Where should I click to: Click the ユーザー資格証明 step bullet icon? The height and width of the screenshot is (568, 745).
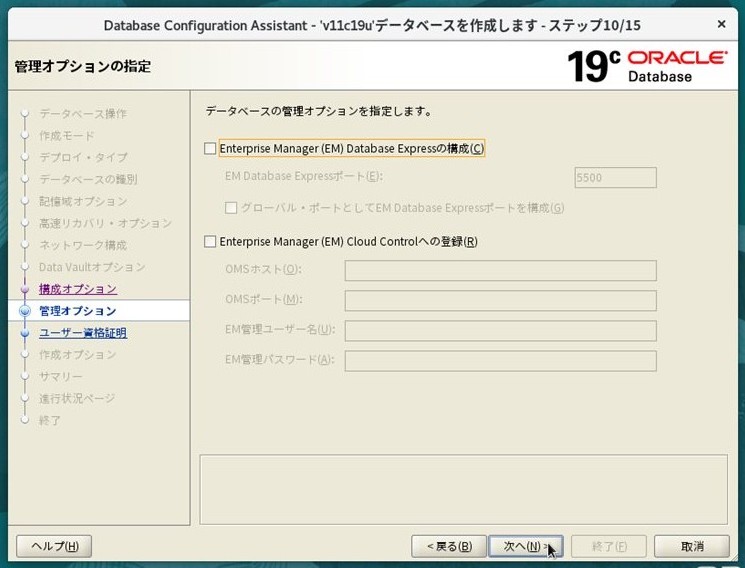[x=25, y=333]
